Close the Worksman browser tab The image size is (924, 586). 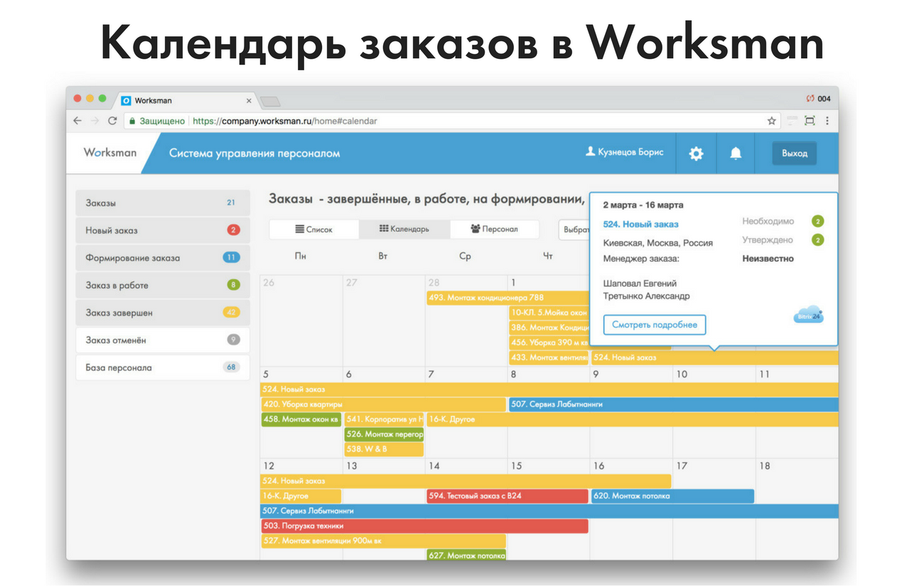(249, 101)
